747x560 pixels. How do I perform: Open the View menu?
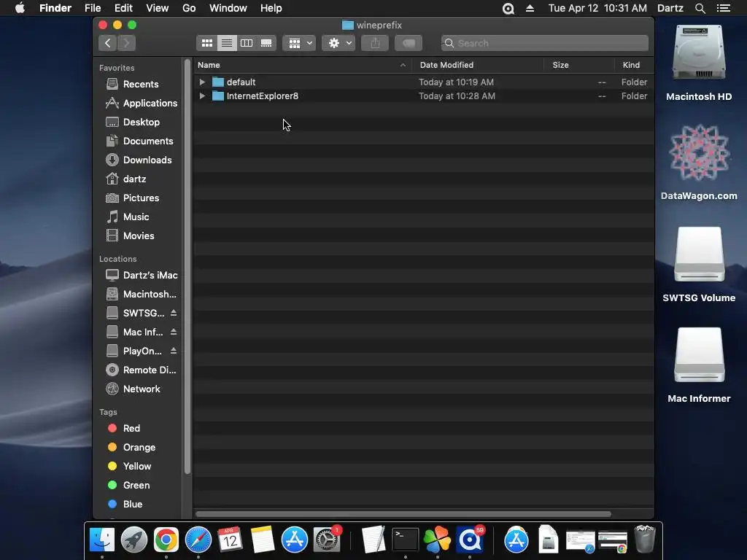click(x=158, y=8)
